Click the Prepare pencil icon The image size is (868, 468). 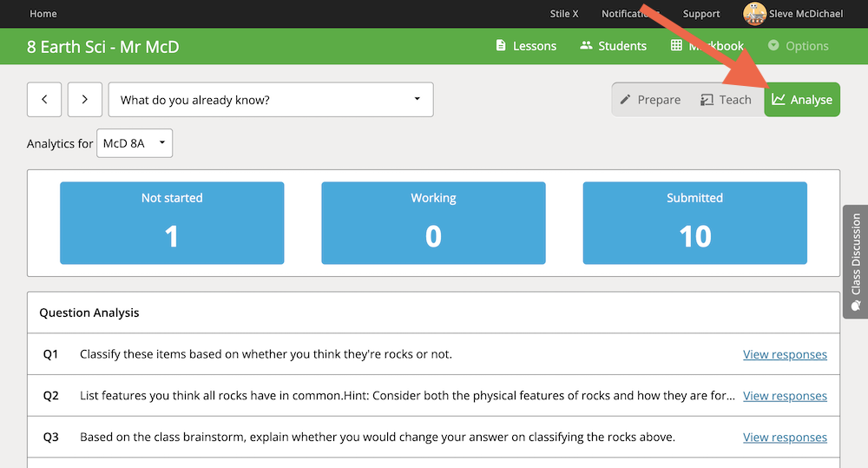(x=625, y=100)
